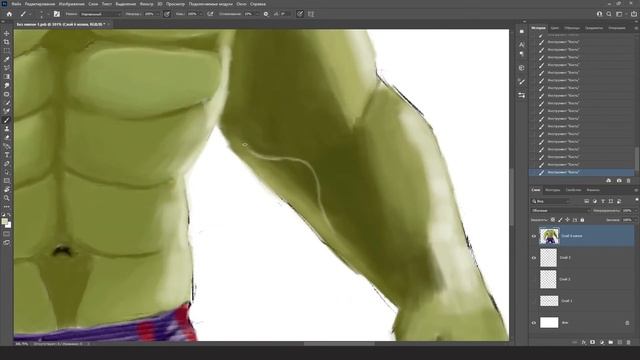Open the brush preset picker dropdown
The height and width of the screenshot is (360, 640).
41,14
